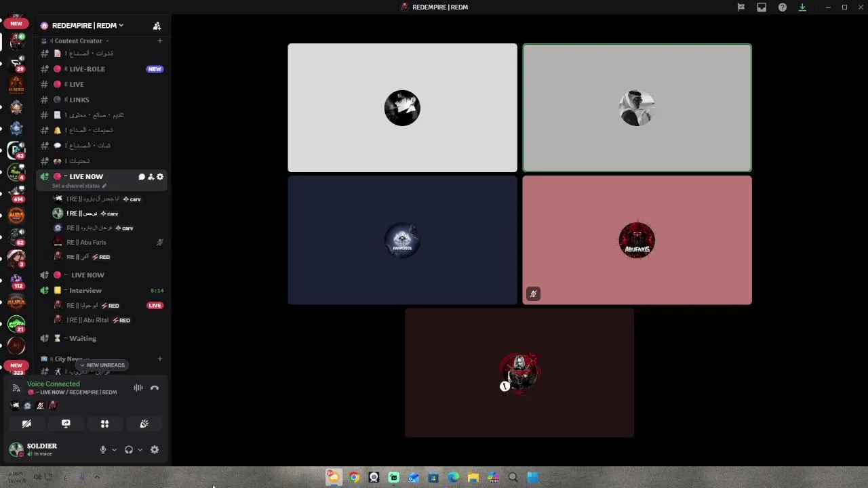The width and height of the screenshot is (868, 488).
Task: Deafen the headphones
Action: coord(129,449)
